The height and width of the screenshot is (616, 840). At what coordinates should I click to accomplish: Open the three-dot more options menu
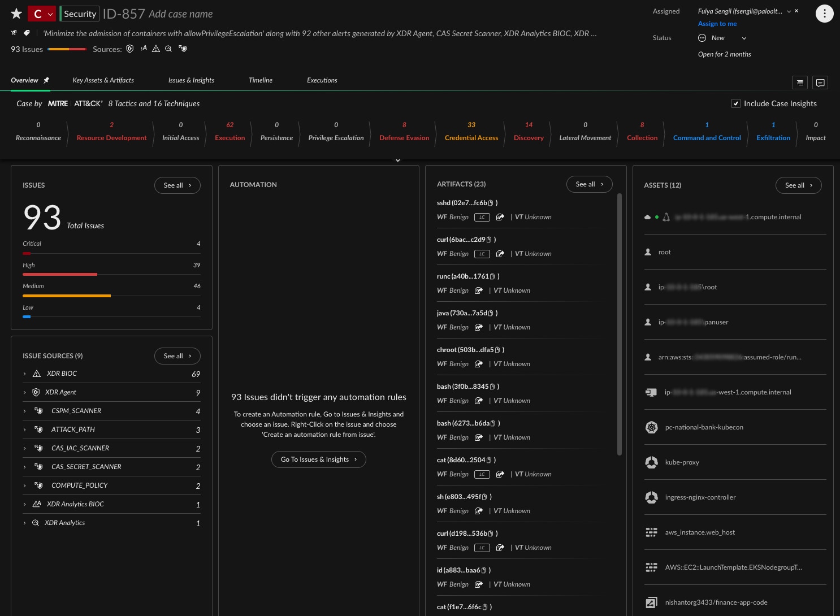825,14
